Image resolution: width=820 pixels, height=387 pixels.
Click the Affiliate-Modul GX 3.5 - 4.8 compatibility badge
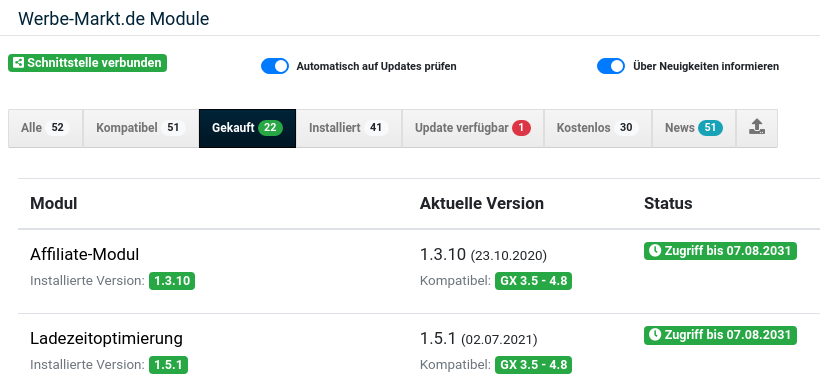point(533,281)
